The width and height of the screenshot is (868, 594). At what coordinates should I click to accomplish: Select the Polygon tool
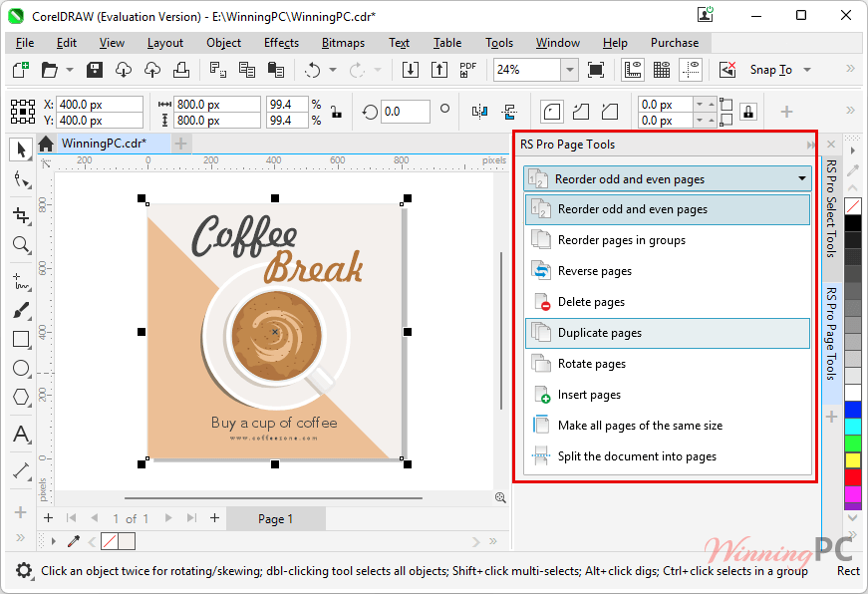21,397
